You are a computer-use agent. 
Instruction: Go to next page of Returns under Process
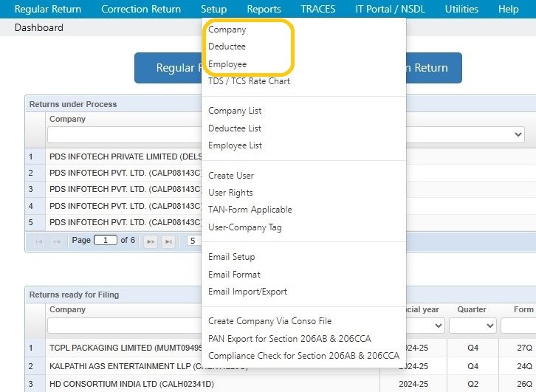[151, 241]
